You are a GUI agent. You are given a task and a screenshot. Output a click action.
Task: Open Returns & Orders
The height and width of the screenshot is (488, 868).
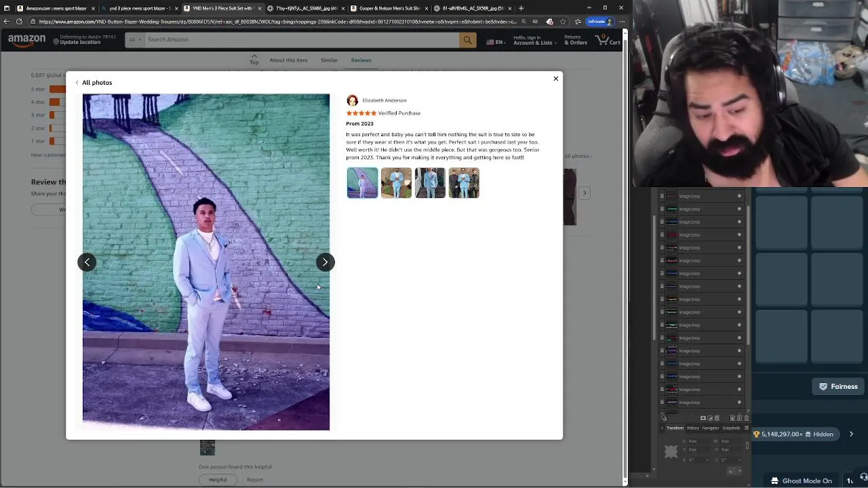(x=575, y=40)
